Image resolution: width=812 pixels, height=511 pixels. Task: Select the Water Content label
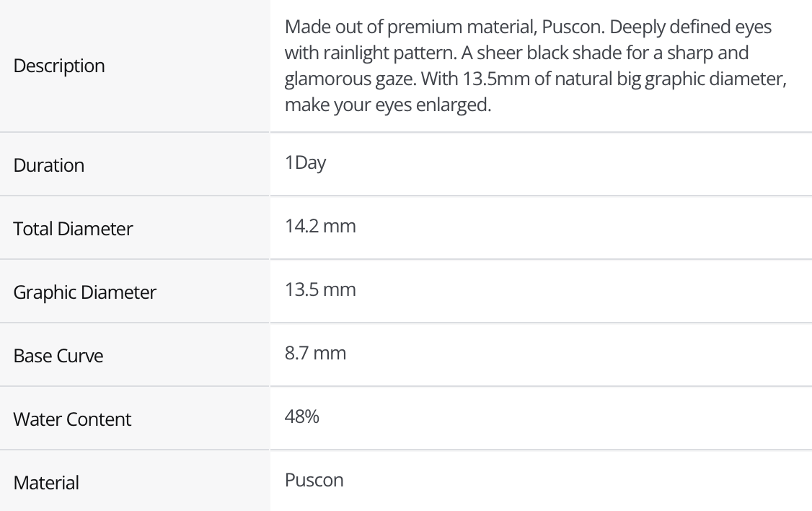(72, 419)
